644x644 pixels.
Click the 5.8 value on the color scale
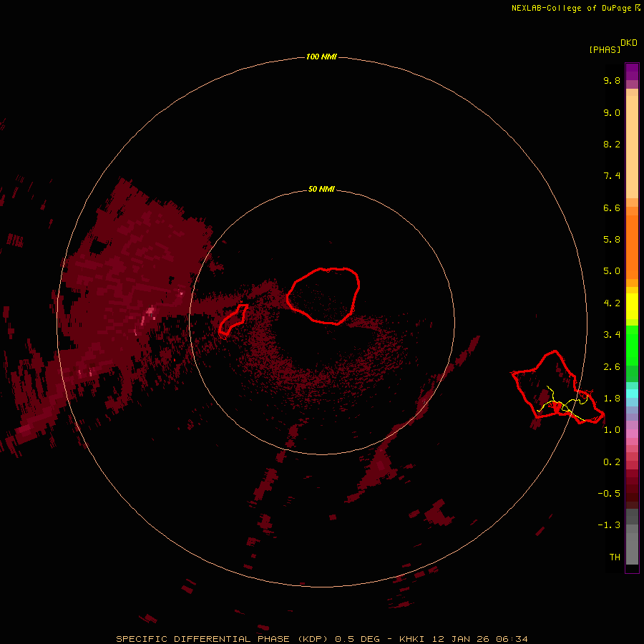tap(612, 240)
